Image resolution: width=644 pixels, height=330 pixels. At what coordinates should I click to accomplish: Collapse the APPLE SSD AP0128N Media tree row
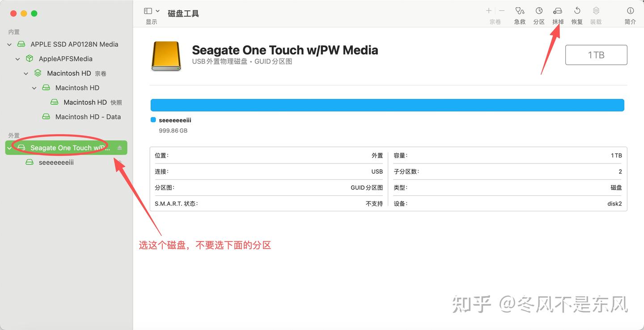pyautogui.click(x=9, y=44)
